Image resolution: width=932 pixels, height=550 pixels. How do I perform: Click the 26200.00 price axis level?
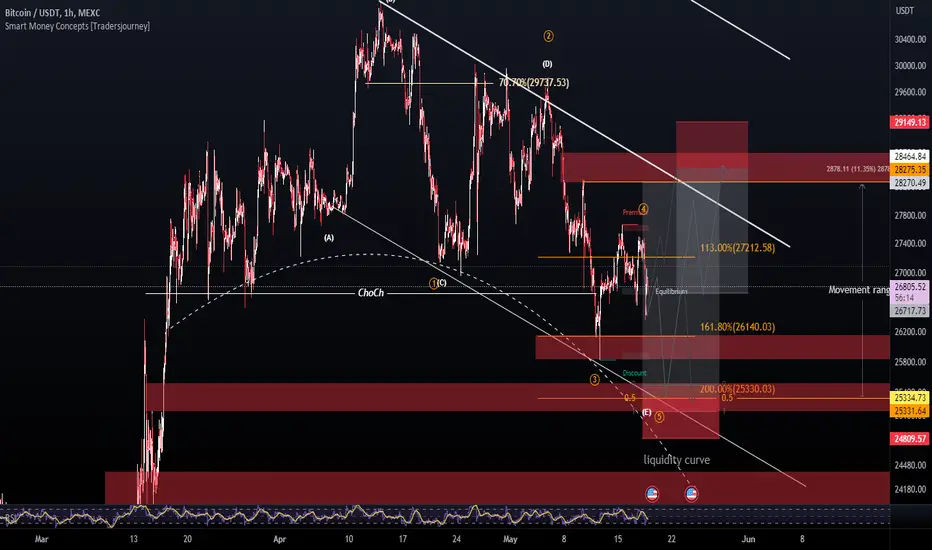910,332
